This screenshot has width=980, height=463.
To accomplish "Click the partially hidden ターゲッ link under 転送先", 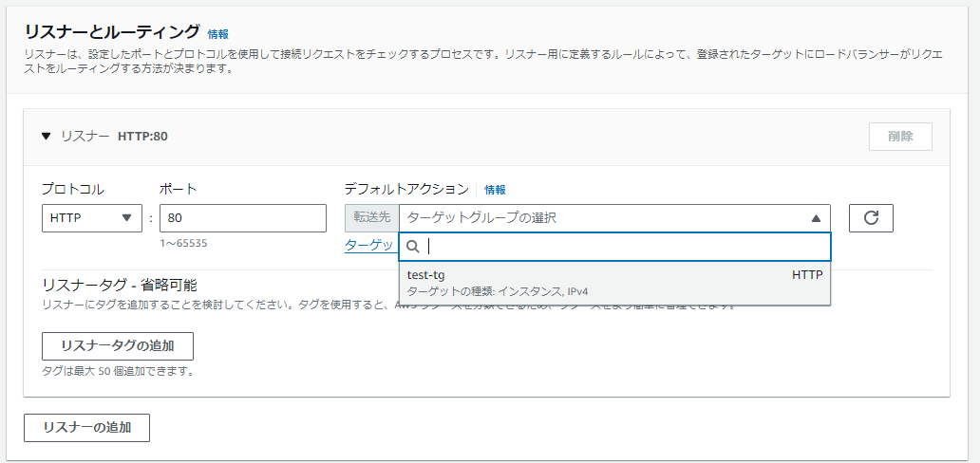I will coord(368,245).
